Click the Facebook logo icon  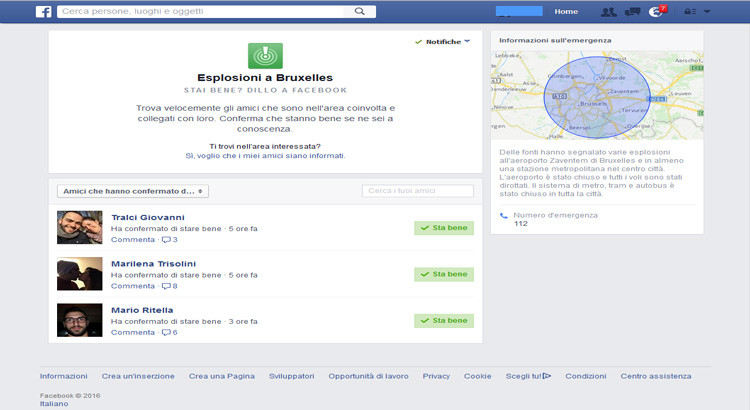click(44, 11)
